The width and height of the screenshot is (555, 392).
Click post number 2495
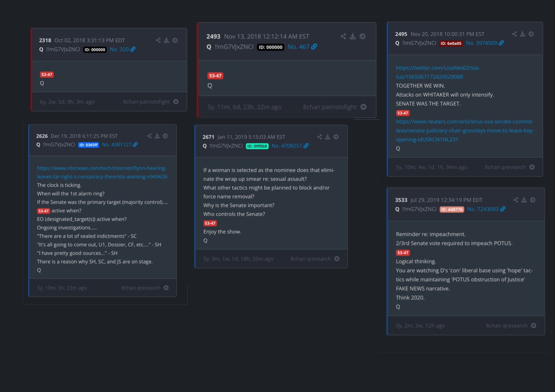(401, 34)
